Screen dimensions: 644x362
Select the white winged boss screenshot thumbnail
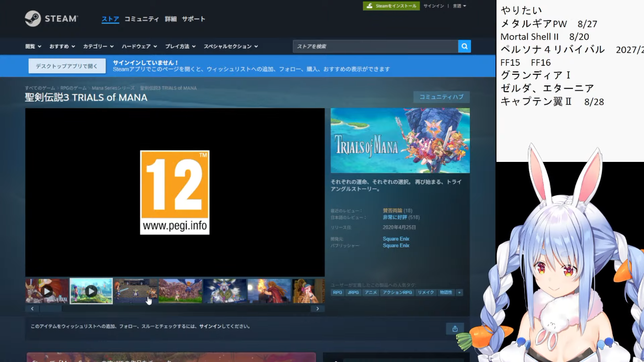pyautogui.click(x=225, y=291)
